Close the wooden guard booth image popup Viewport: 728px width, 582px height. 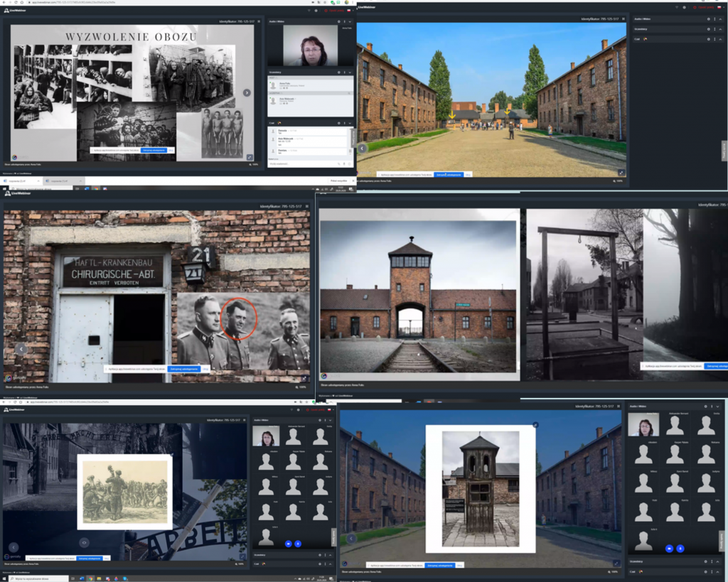[x=535, y=425]
